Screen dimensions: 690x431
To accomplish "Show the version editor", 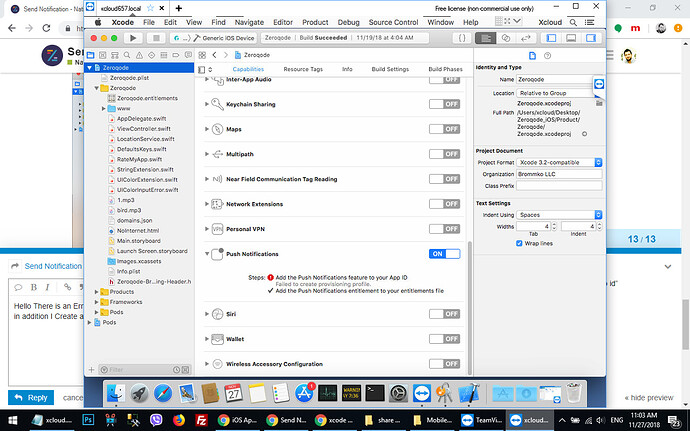I will [x=525, y=38].
